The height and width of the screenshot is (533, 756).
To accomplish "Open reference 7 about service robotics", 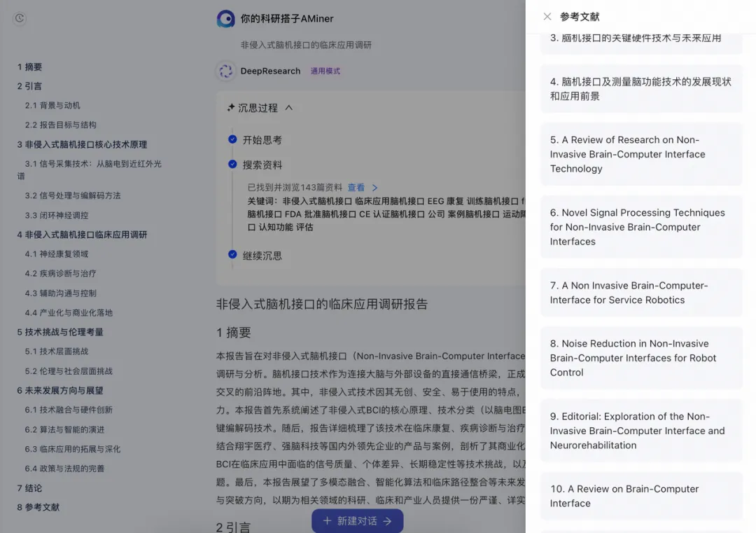I will tap(641, 292).
